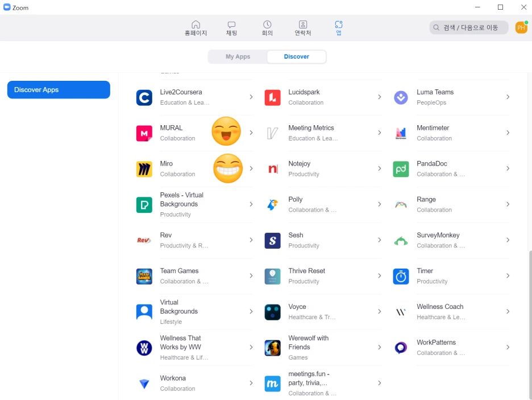Click the Miro app icon
The image size is (532, 400).
coord(144,169)
